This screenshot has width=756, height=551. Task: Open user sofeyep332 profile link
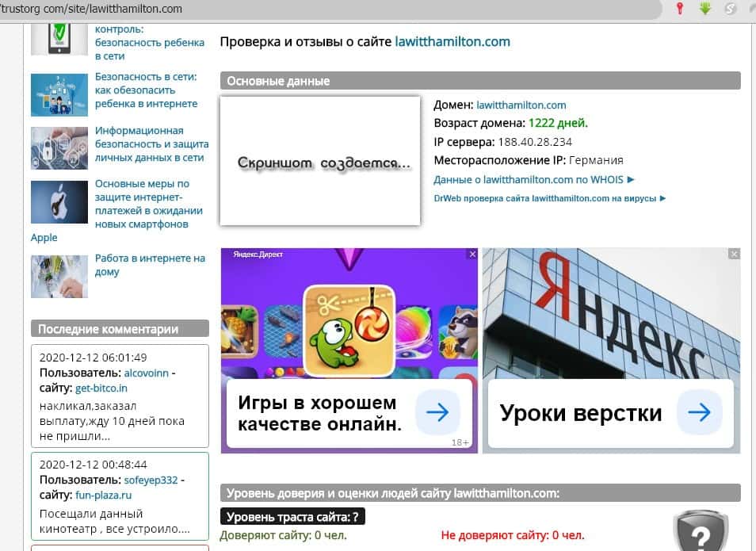tap(151, 480)
